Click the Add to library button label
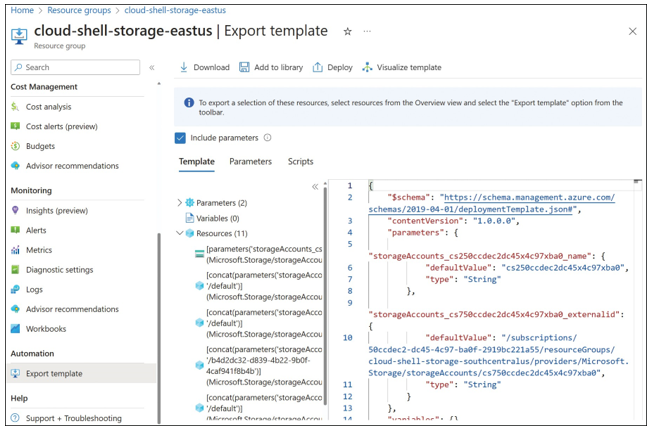 pos(278,67)
